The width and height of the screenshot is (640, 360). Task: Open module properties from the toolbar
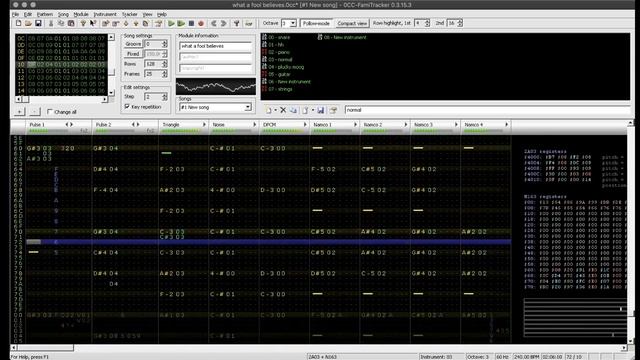tap(159, 24)
